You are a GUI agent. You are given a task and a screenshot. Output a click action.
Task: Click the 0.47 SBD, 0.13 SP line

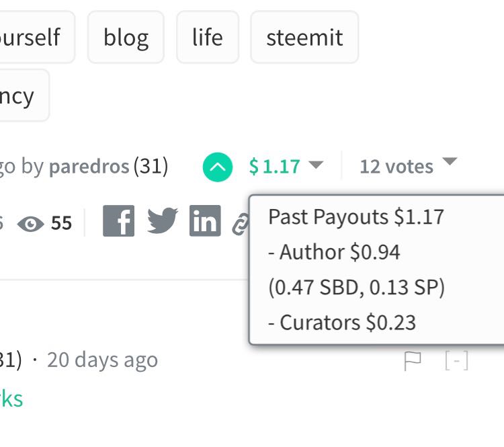(356, 288)
